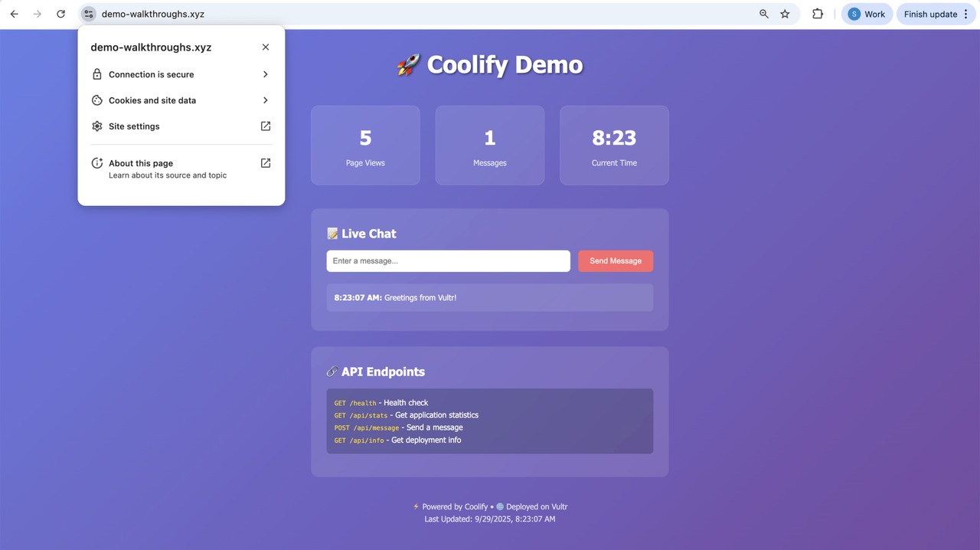Click the Messages stat card

coord(490,146)
